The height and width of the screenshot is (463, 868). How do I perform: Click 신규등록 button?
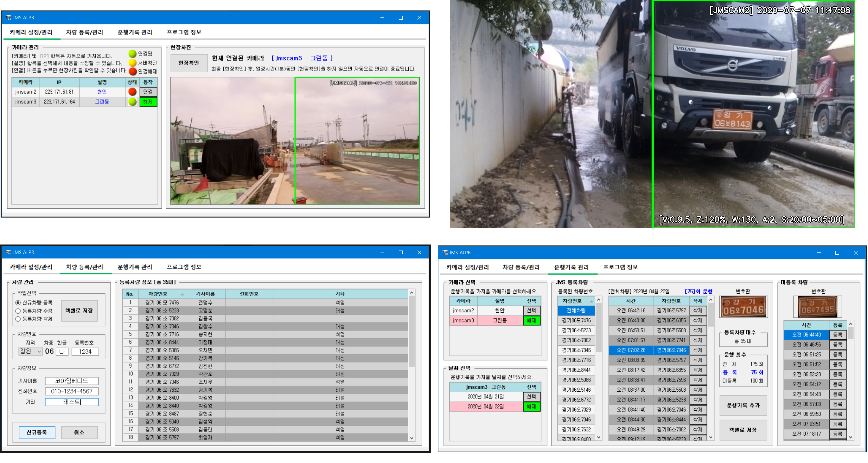[x=37, y=432]
